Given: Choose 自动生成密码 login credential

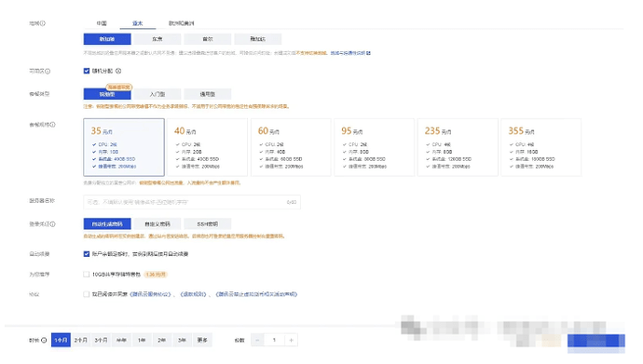Looking at the screenshot, I should click(107, 224).
